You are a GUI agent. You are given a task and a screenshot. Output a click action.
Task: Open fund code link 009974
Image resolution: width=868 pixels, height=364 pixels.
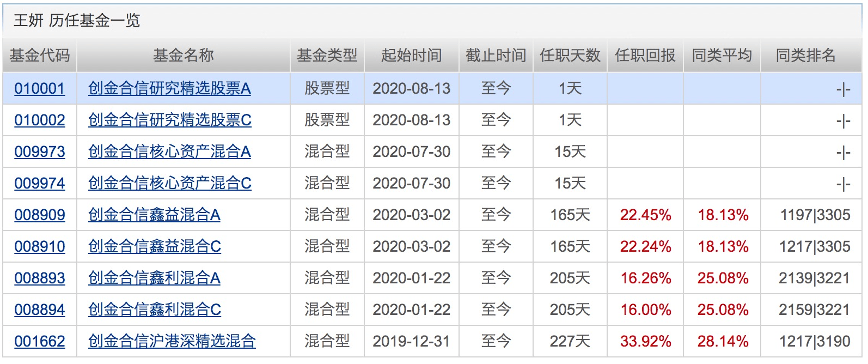pos(40,184)
